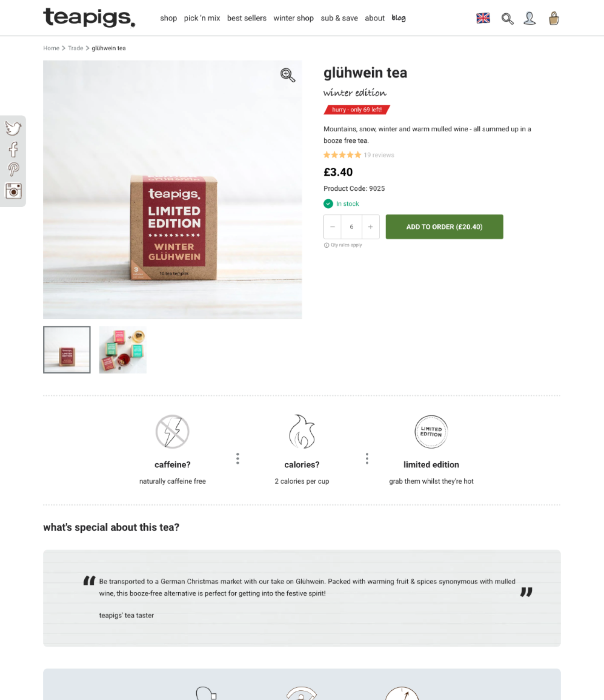Image resolution: width=604 pixels, height=700 pixels.
Task: Click the quantity input field
Action: [x=351, y=227]
